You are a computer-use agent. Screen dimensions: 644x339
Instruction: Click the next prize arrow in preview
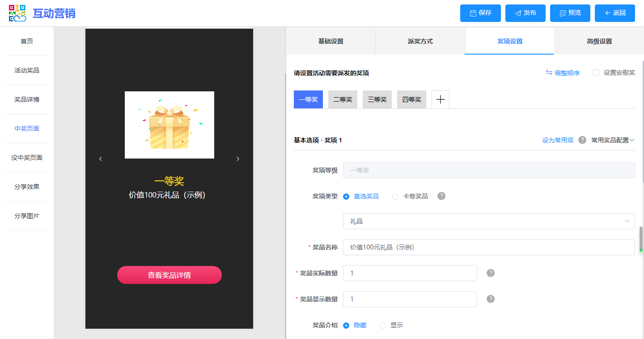(238, 159)
